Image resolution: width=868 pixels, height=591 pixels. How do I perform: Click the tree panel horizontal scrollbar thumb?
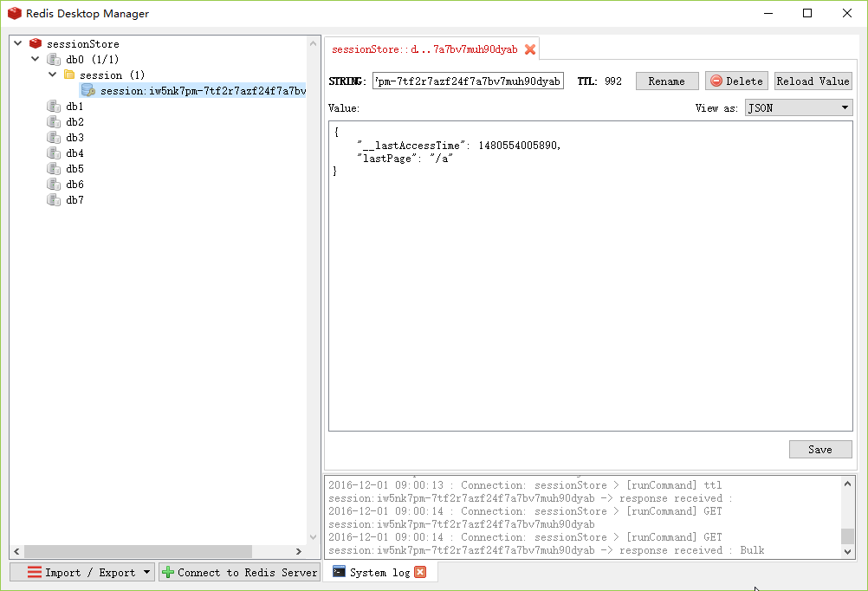138,552
